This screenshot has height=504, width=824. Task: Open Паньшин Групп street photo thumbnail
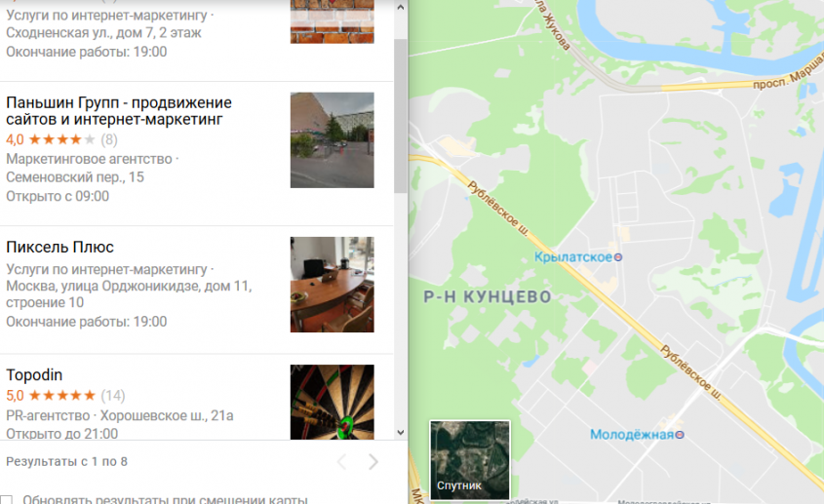[x=333, y=140]
